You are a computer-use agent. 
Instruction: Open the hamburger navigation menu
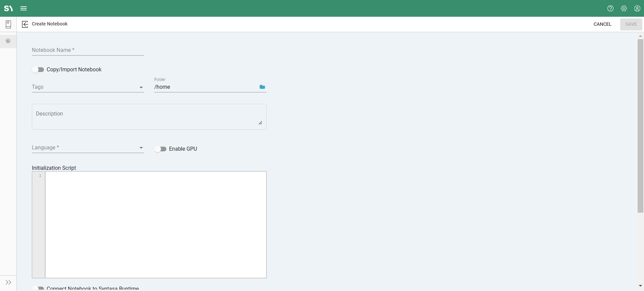coord(23,8)
